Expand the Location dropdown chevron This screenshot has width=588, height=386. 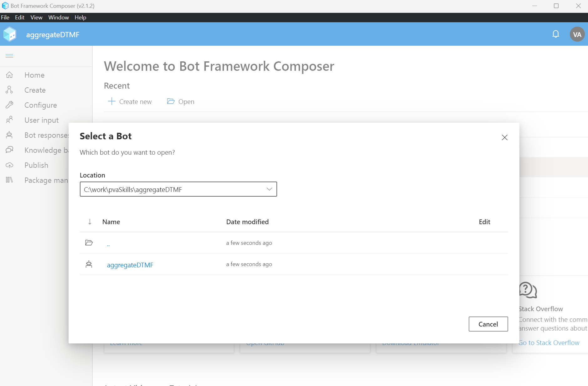(269, 189)
